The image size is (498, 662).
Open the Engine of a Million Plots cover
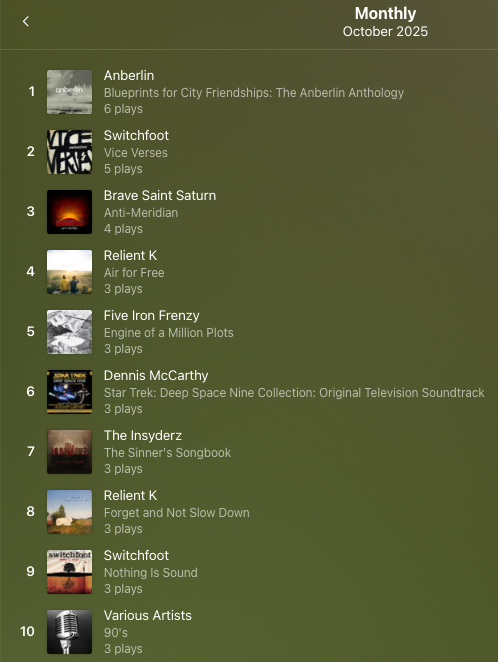69,332
